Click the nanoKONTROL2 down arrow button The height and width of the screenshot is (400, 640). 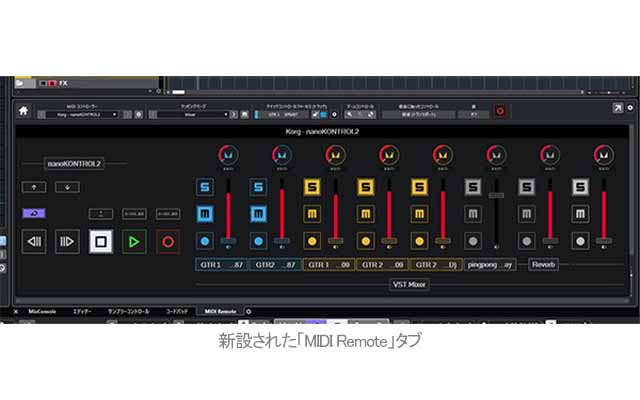point(67,187)
